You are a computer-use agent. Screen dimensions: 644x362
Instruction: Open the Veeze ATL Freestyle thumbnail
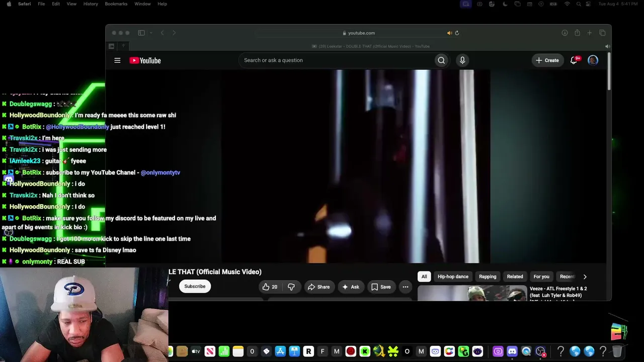(x=472, y=293)
